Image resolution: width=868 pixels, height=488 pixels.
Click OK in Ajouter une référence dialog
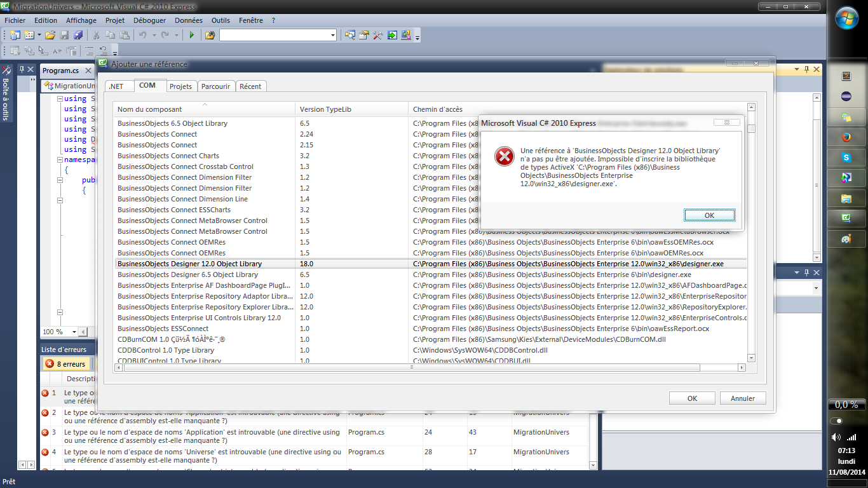tap(692, 398)
